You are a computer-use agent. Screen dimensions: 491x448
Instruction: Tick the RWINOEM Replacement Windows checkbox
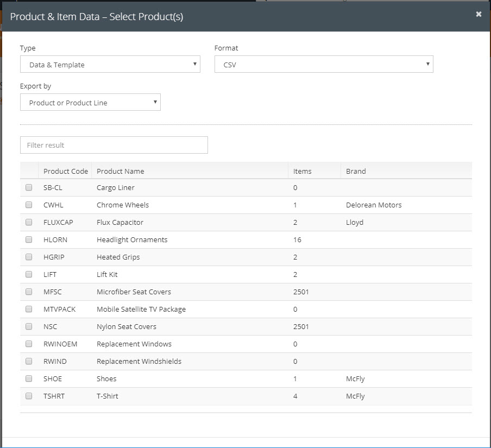point(29,344)
